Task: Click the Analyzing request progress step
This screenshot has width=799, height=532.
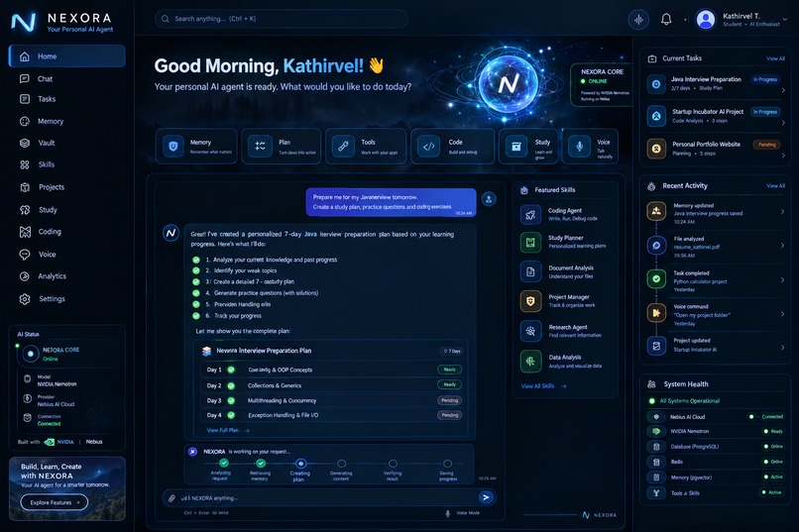Action: tap(224, 464)
